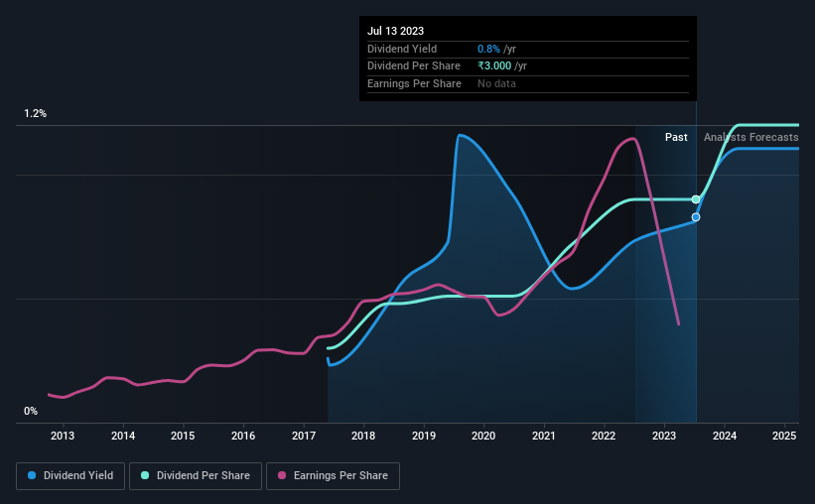Select the 2025 label on the x-axis
Image resolution: width=815 pixels, height=504 pixels.
pyautogui.click(x=784, y=436)
